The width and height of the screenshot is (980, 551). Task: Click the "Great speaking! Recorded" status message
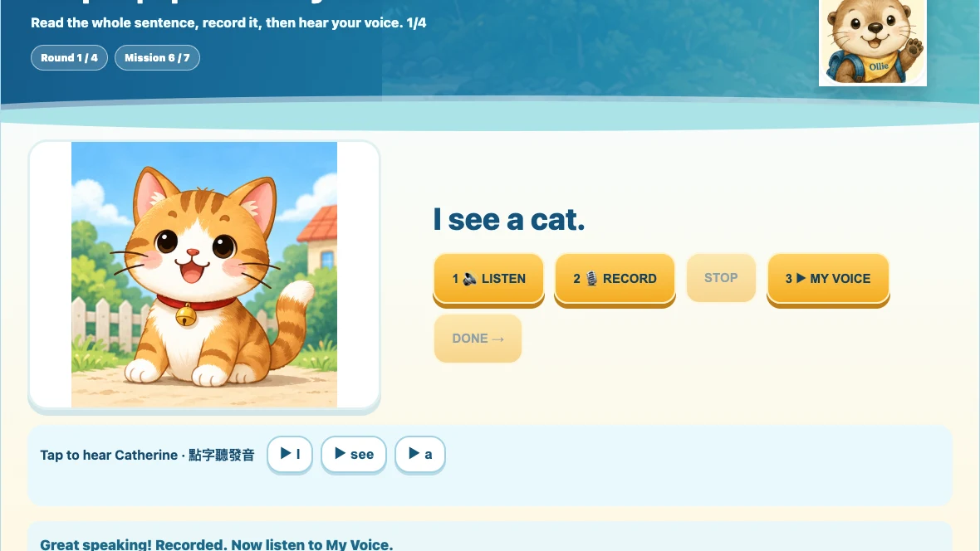click(217, 544)
